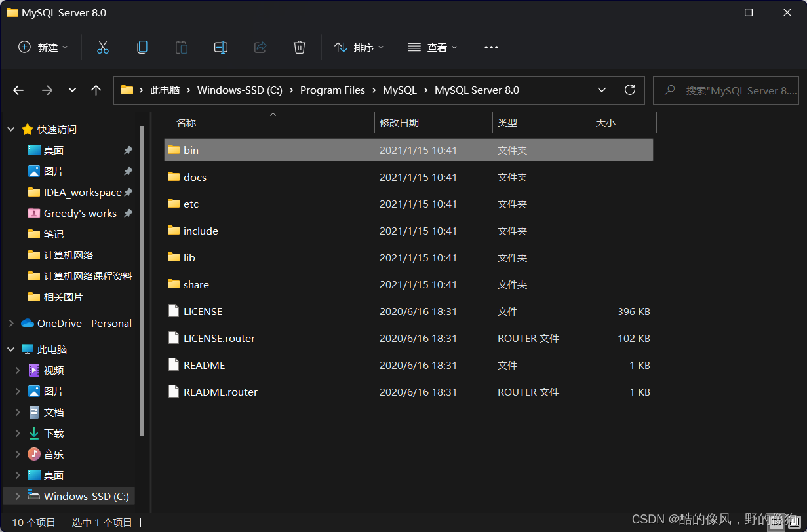Click 此电脑 in breadcrumb path
This screenshot has height=532, width=807.
(165, 90)
